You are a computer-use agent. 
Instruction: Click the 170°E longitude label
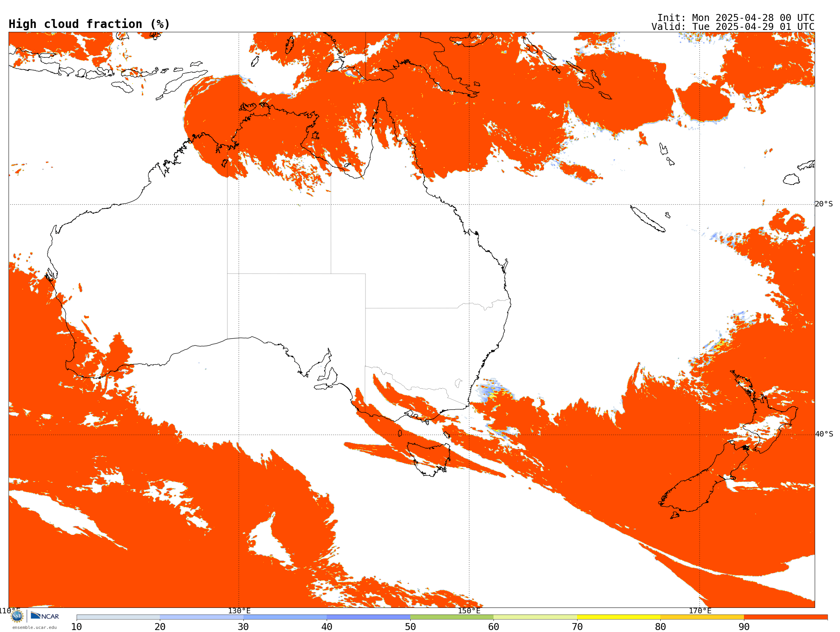coord(700,611)
